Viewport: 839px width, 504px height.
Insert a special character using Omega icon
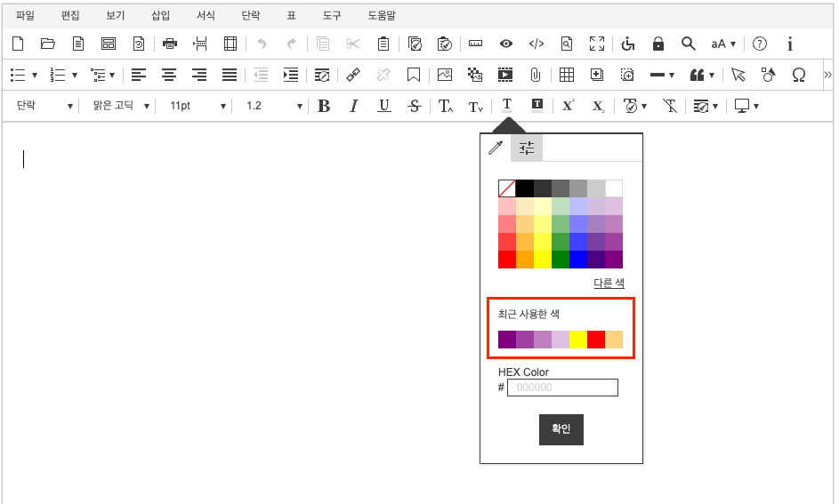click(x=798, y=75)
